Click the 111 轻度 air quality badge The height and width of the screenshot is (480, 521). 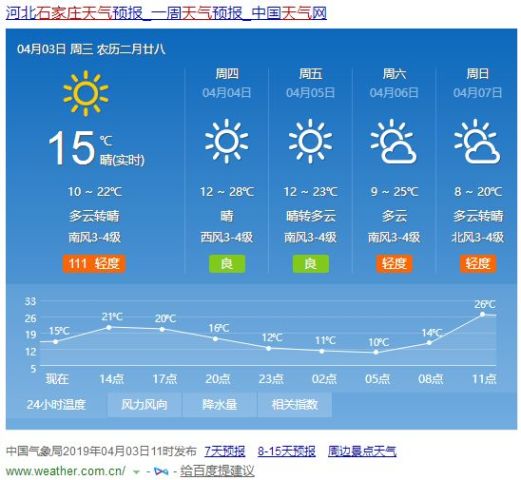[x=94, y=264]
